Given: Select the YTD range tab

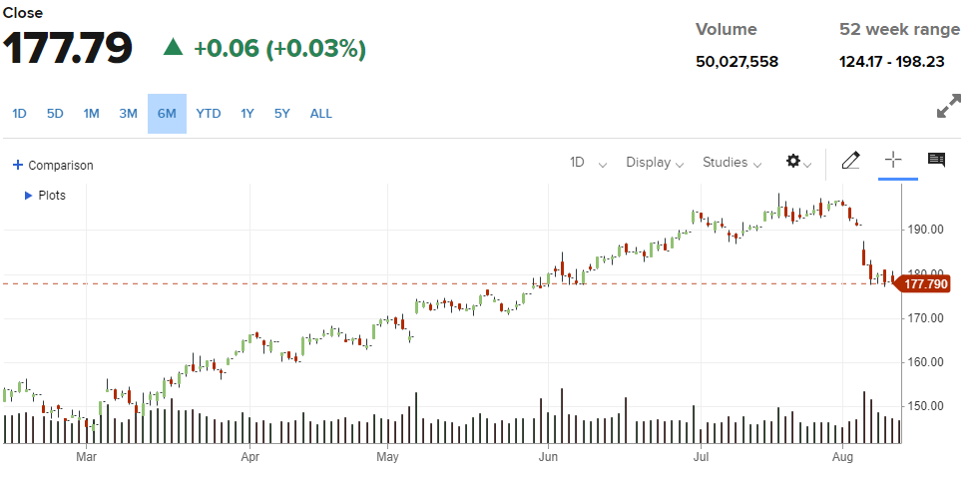Looking at the screenshot, I should (x=209, y=114).
